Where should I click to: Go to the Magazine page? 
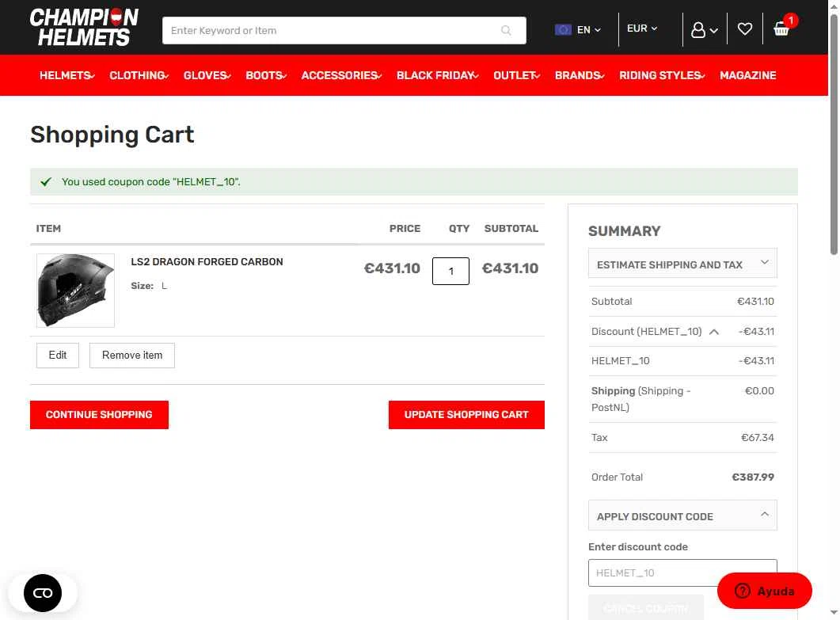748,75
